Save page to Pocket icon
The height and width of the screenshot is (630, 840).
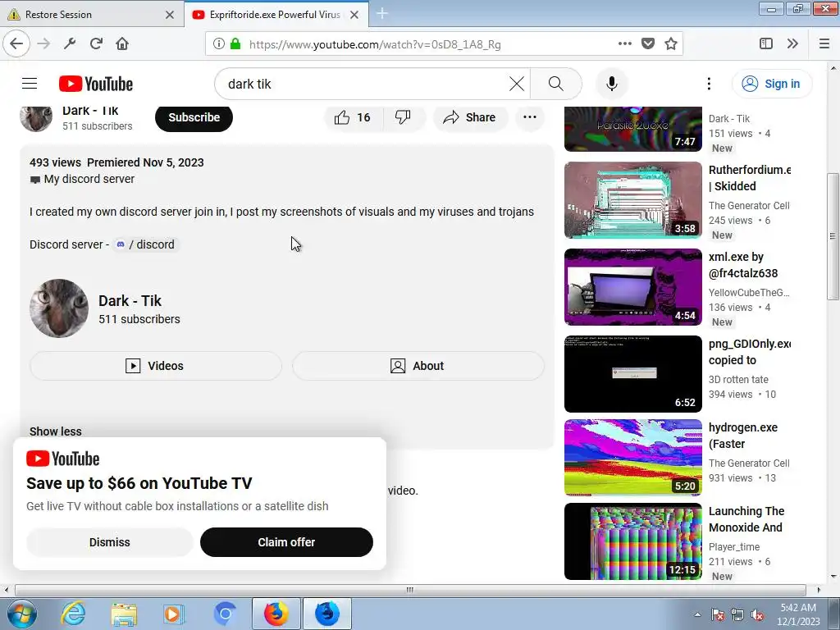pos(648,44)
